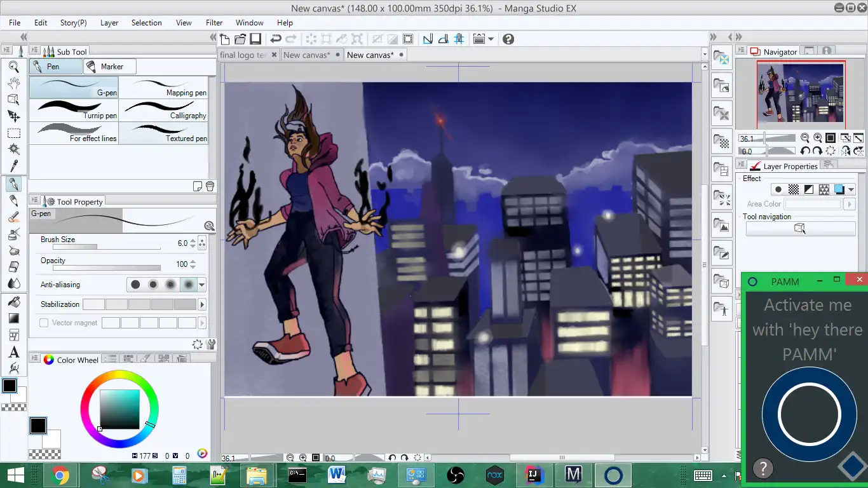Click the Undo arrow in the toolbar
The width and height of the screenshot is (868, 488).
click(x=276, y=39)
